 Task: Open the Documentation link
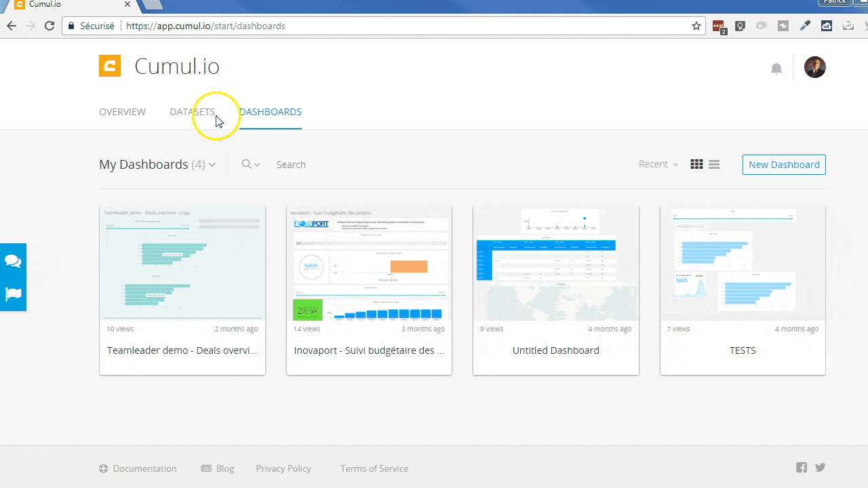tap(138, 468)
